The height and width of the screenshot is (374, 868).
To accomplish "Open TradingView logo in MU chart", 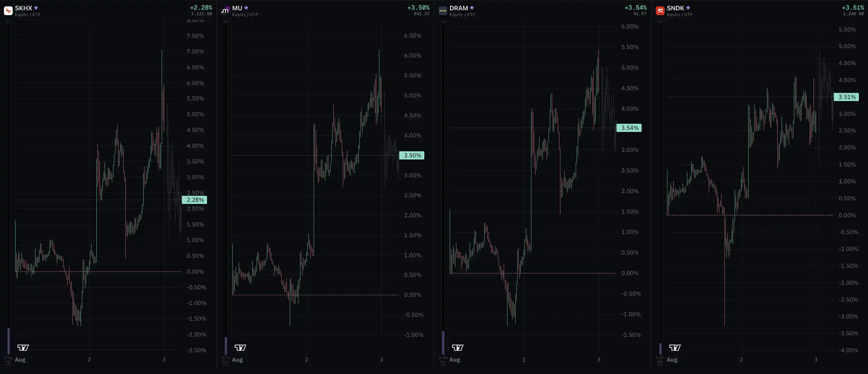I will 240,347.
